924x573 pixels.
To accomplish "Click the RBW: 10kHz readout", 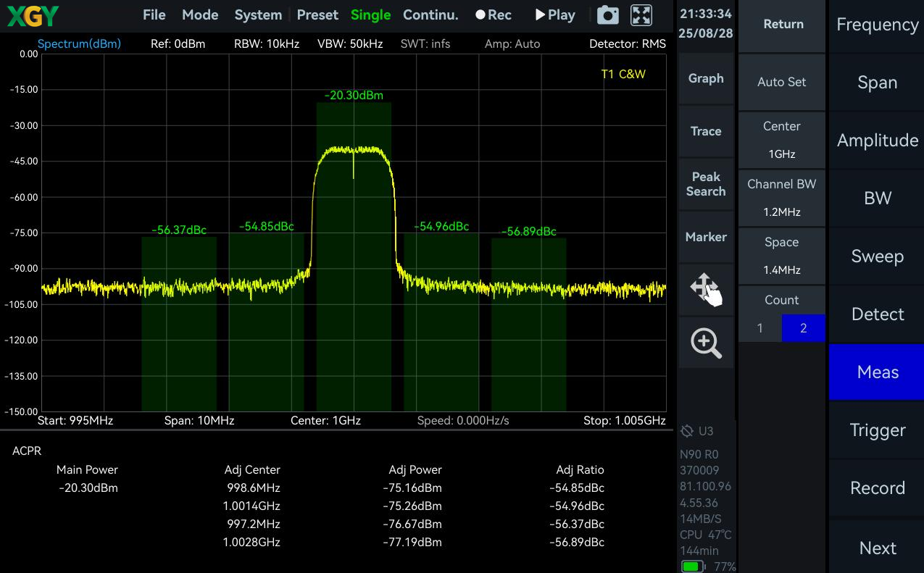I will (267, 43).
